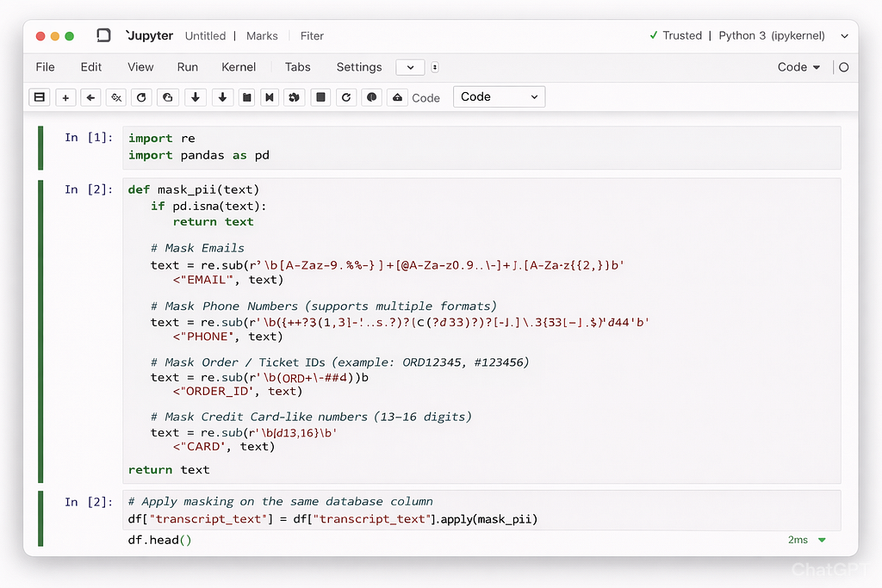Expand the chevron beside Python 3 (ipykernel)

click(x=844, y=36)
